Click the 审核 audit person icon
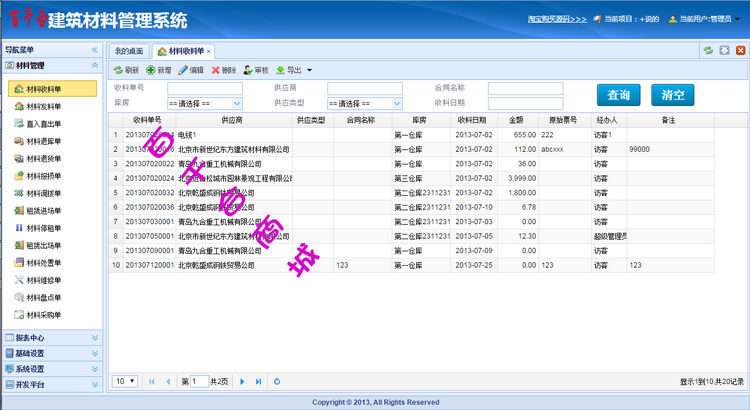Viewport: 750px width, 410px height. click(248, 70)
